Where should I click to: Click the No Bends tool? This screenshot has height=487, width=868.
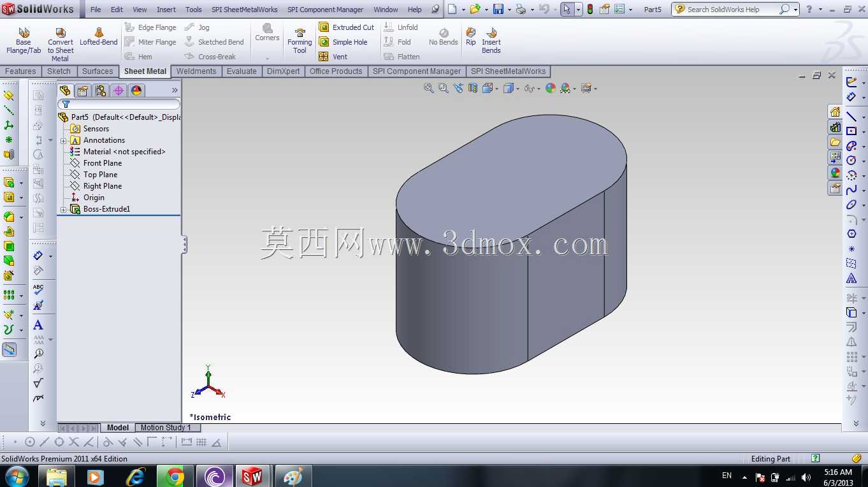pos(444,37)
